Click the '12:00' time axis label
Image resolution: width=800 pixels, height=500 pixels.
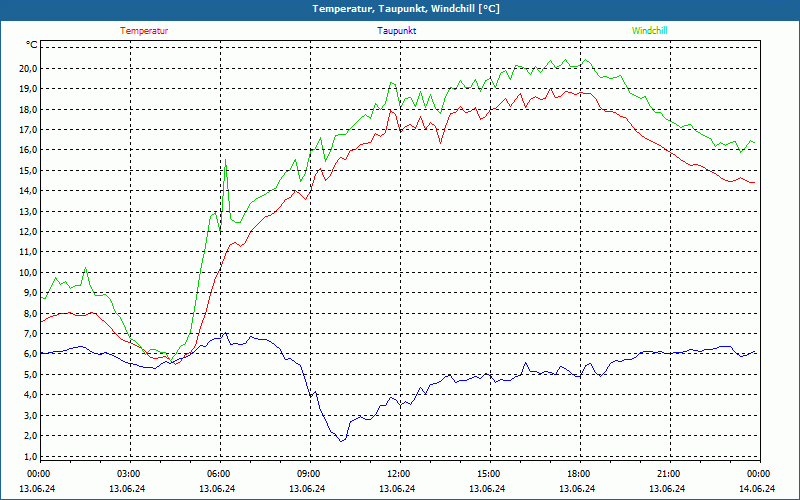point(397,474)
